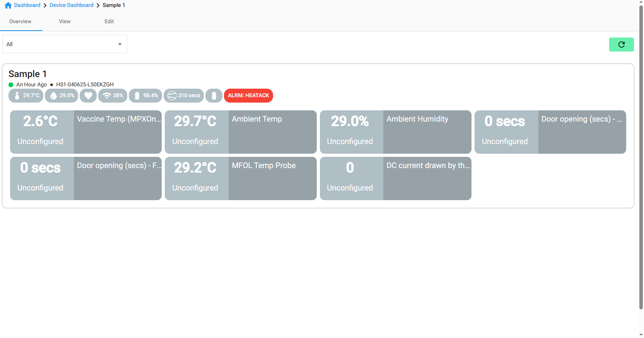Open the MFOL Temp Probe card
Viewport: 644px width, 338px height.
(x=241, y=178)
